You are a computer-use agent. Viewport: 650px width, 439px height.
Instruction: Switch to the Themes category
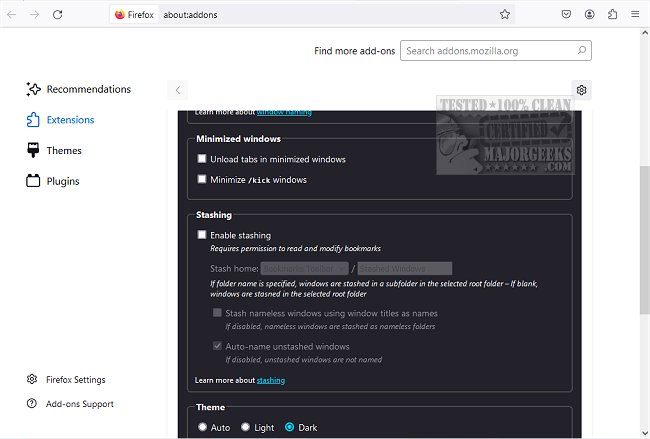pyautogui.click(x=64, y=151)
